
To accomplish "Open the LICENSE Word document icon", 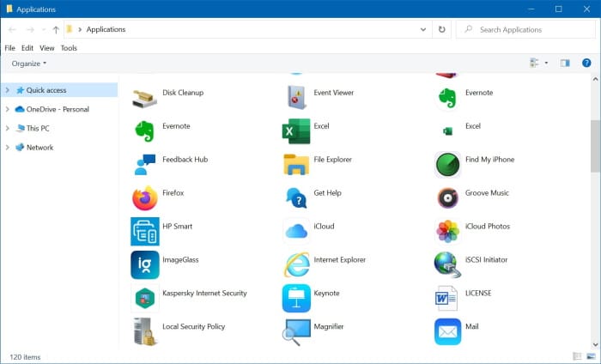I will (x=446, y=298).
